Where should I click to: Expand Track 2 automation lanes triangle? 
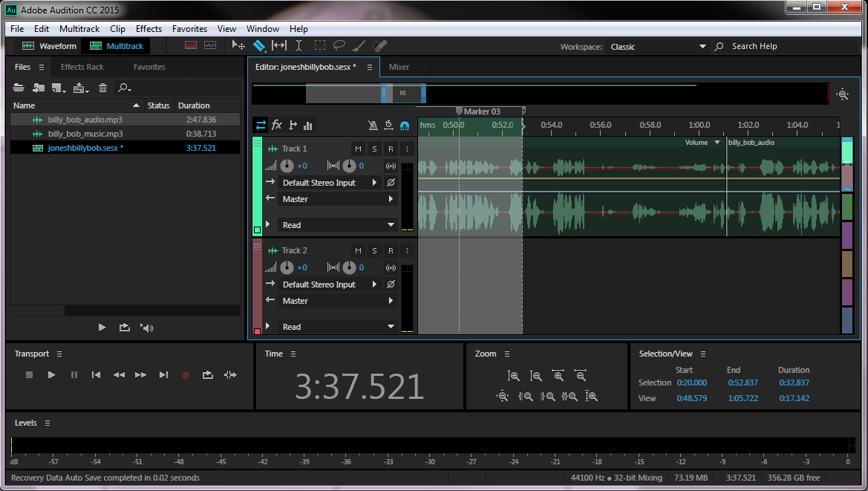click(268, 326)
